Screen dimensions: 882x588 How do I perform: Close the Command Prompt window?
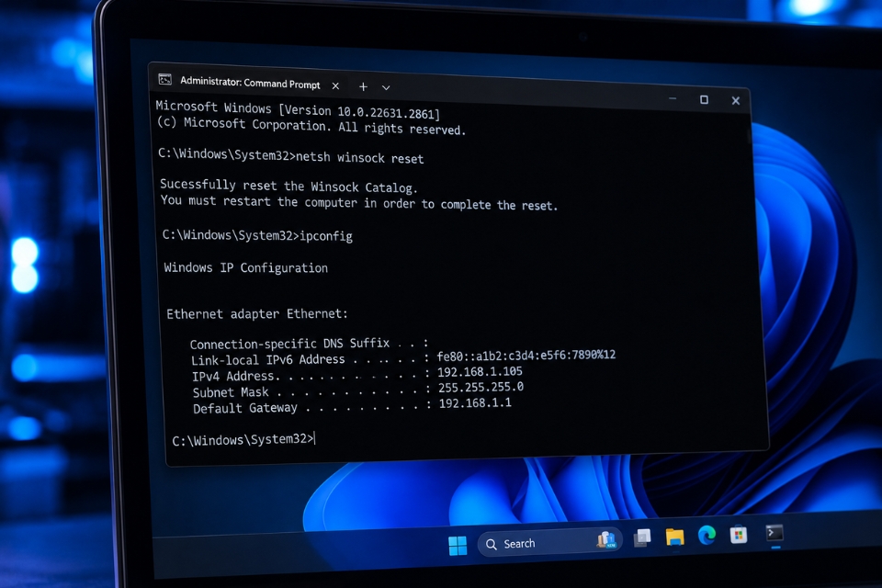[x=735, y=101]
